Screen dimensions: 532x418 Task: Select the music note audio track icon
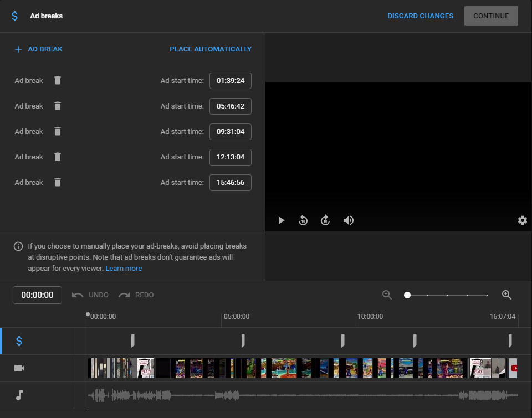[19, 395]
